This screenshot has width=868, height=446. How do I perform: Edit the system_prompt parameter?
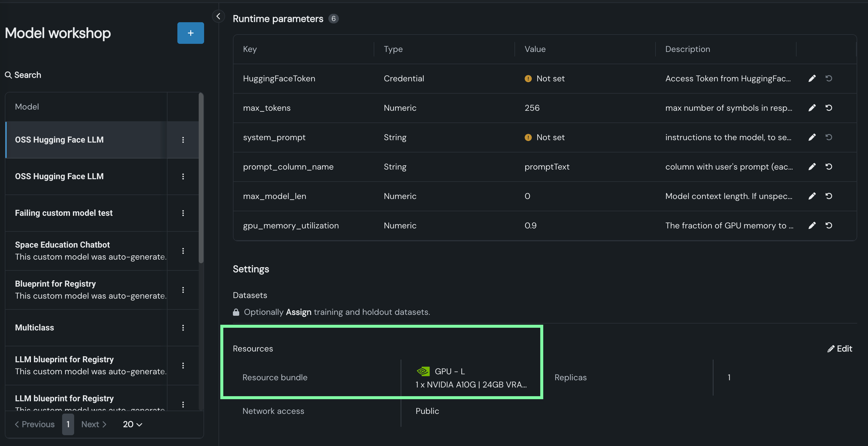coord(812,137)
